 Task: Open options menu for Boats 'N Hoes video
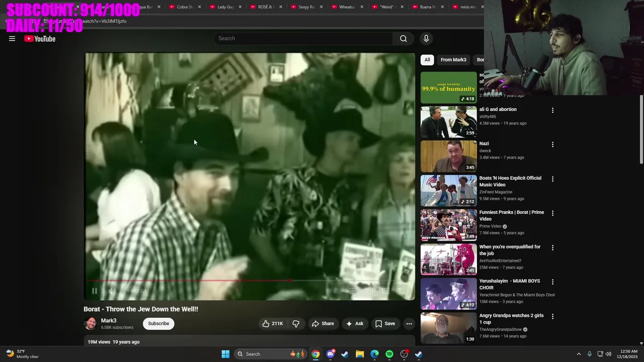click(552, 179)
